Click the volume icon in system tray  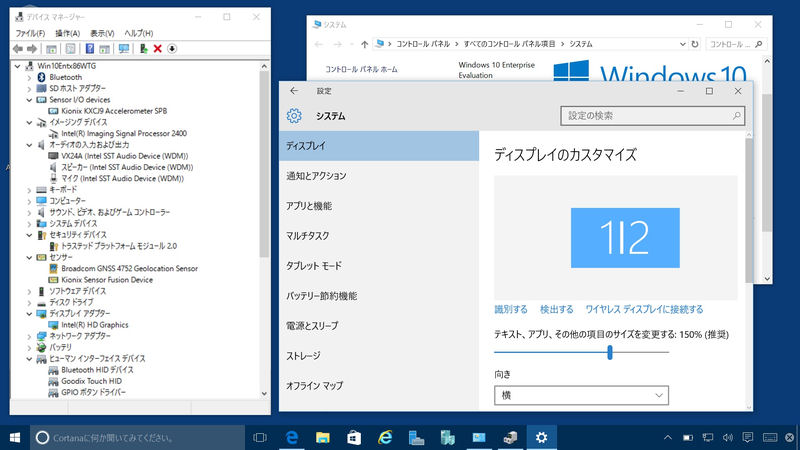728,437
